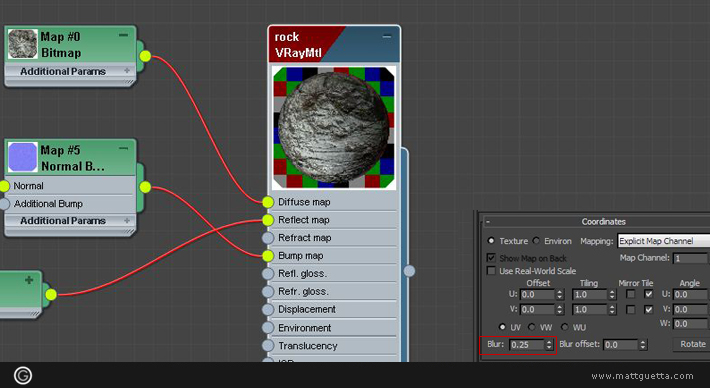Viewport: 710px width, 388px height.
Task: Click the Blur value field
Action: tap(527, 345)
